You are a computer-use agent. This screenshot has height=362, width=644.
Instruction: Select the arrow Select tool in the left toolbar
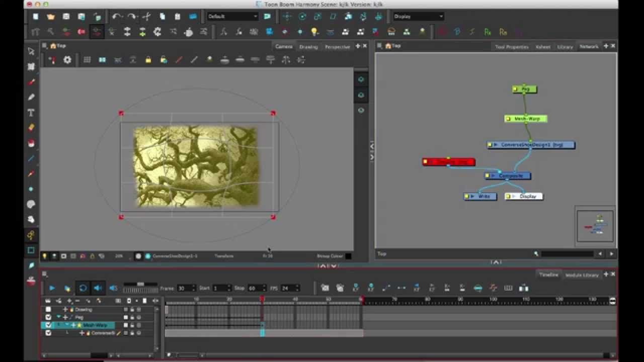(x=31, y=51)
